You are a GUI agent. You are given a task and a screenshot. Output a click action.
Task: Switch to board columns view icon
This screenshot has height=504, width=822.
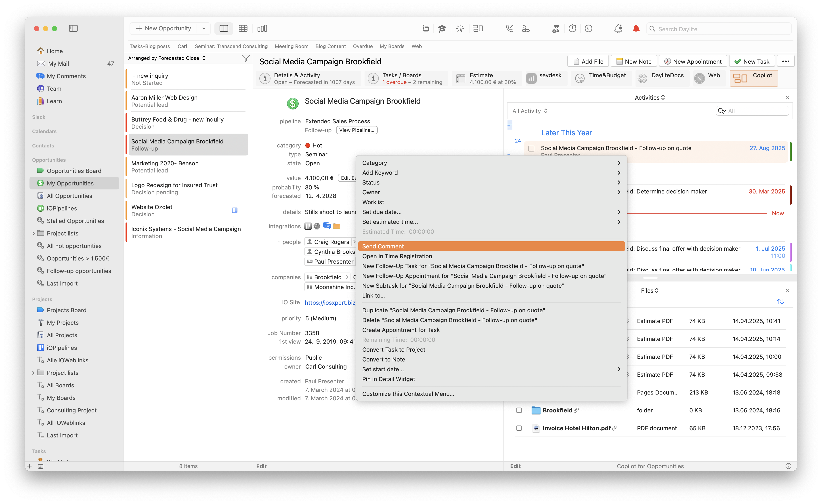point(262,28)
